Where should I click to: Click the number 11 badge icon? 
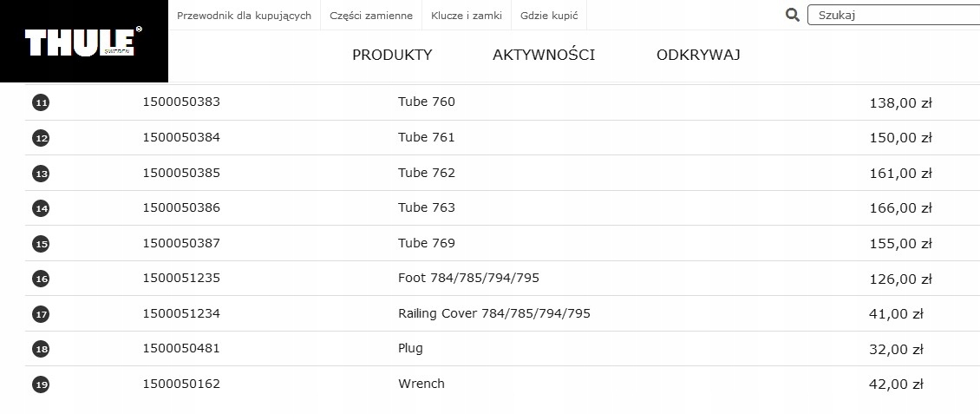41,102
